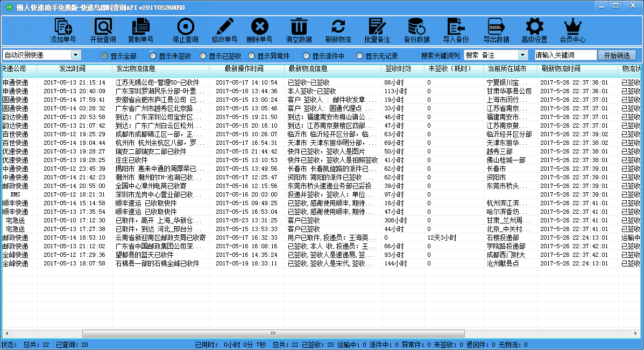Click the 删除单号 delete icon

click(x=259, y=31)
